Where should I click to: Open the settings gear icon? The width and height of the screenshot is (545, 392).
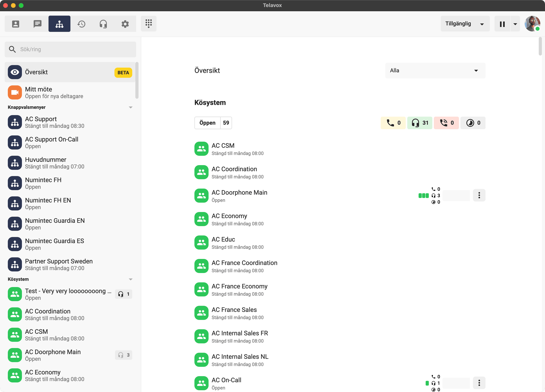tap(125, 24)
